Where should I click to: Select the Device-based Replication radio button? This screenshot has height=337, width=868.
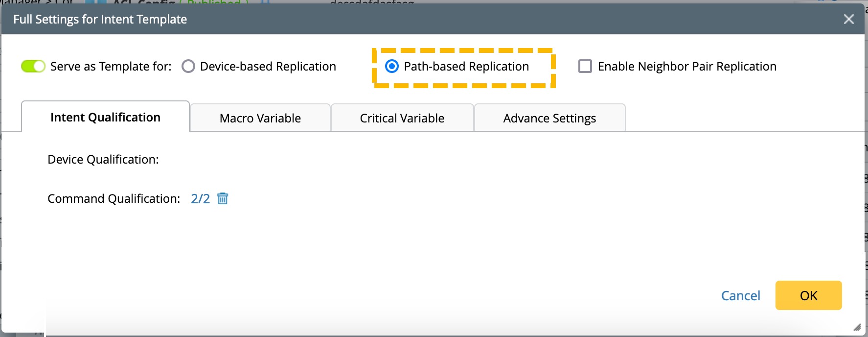pyautogui.click(x=188, y=66)
